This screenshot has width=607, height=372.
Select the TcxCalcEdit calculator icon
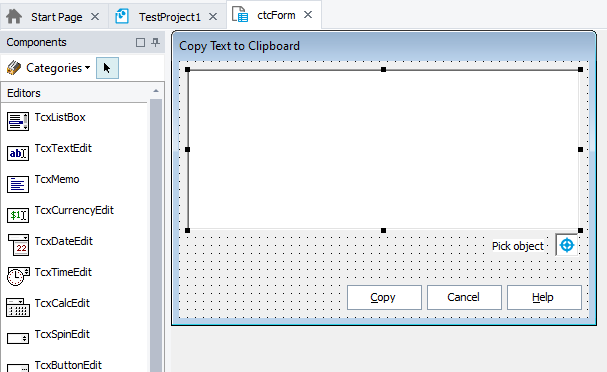pos(18,307)
